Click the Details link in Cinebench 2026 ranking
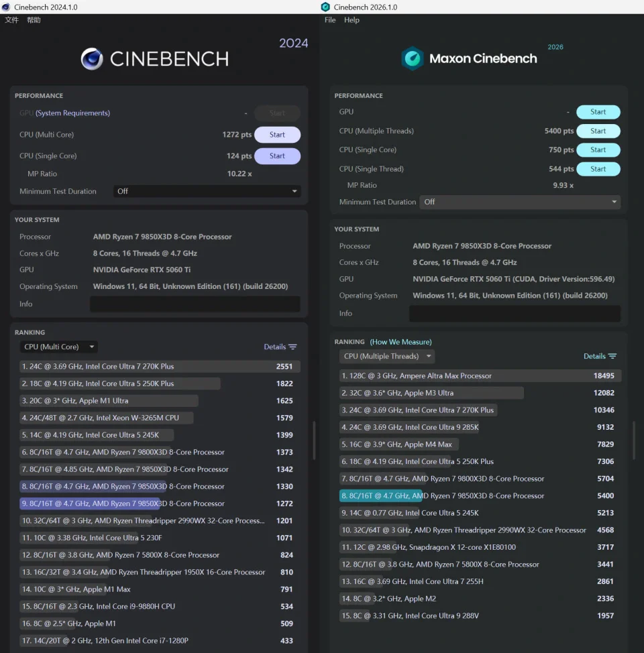The image size is (644, 653). (x=594, y=356)
